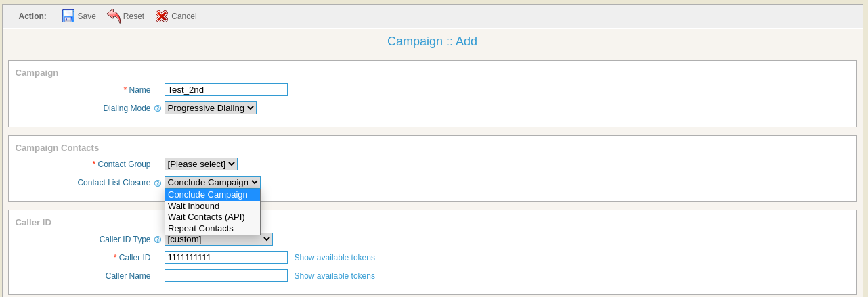Screen dimensions: 868x297
Task: Select Conclude Campaign option in list
Action: 213,195
